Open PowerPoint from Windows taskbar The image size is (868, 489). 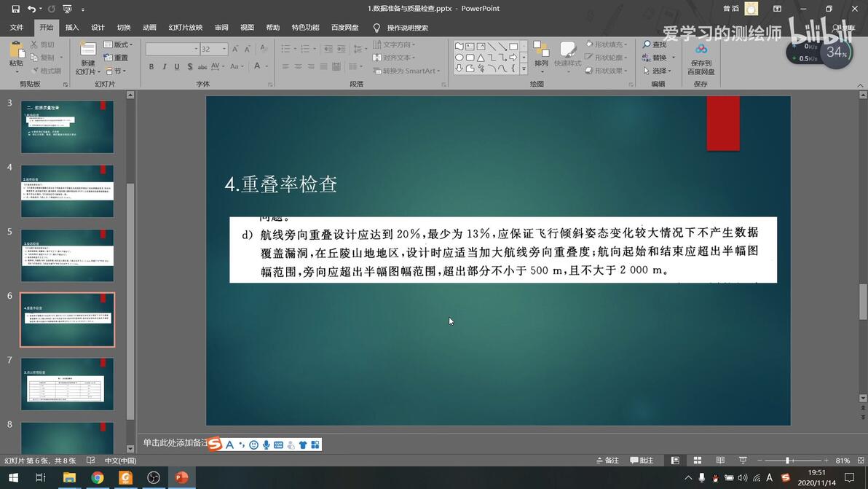[181, 477]
